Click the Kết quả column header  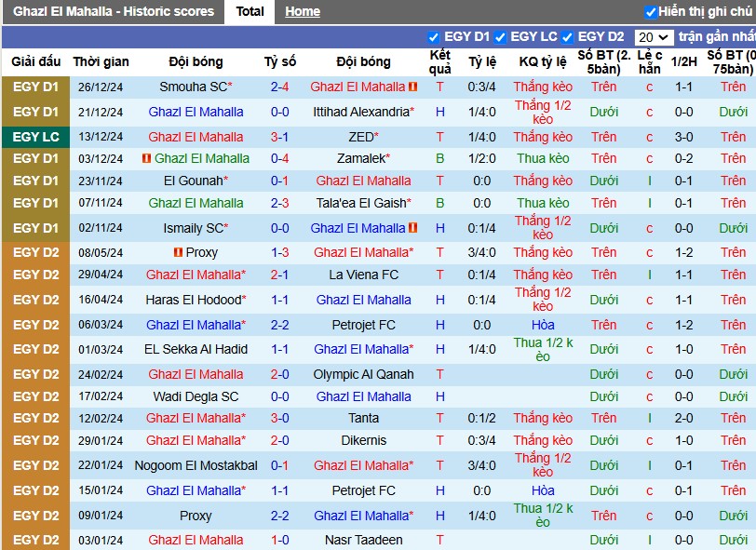439,61
